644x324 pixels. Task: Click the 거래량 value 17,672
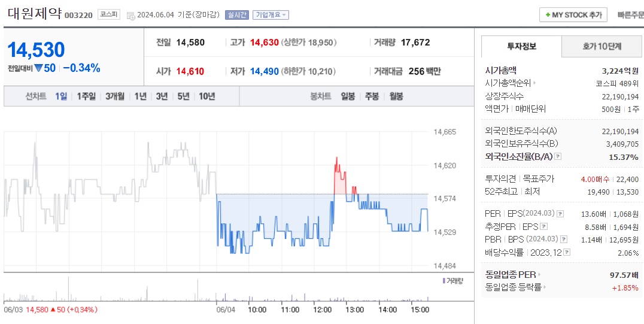click(415, 43)
